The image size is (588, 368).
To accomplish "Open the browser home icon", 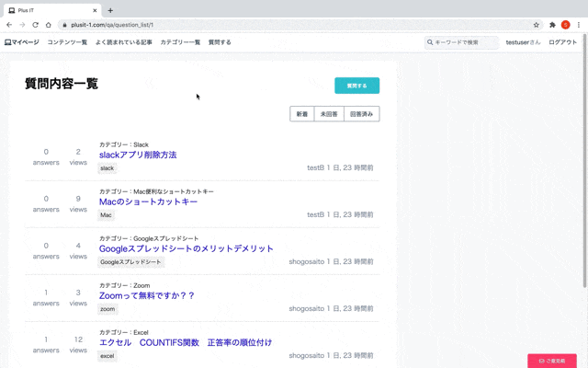I will pyautogui.click(x=49, y=25).
